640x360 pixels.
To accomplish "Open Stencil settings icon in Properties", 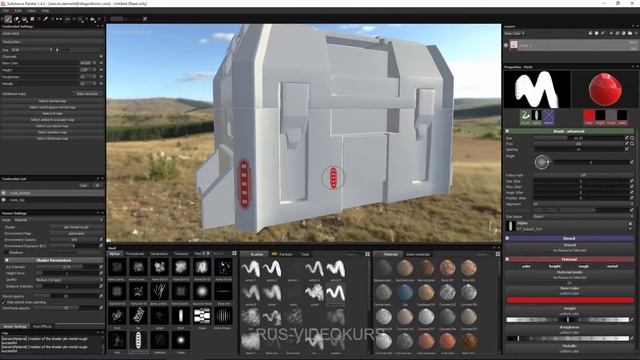I will coord(548,116).
